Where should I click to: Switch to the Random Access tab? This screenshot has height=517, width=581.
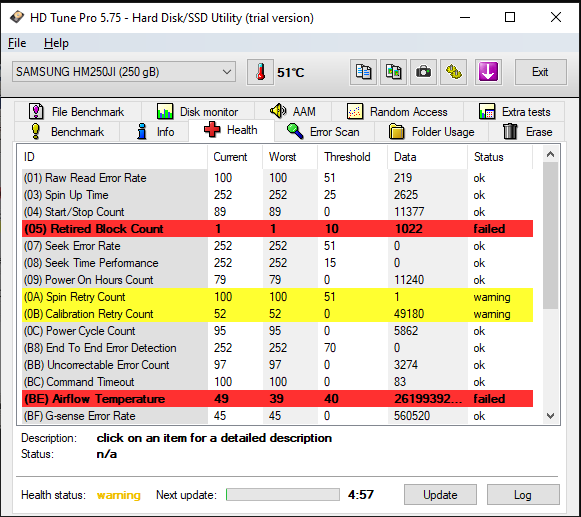pyautogui.click(x=397, y=112)
